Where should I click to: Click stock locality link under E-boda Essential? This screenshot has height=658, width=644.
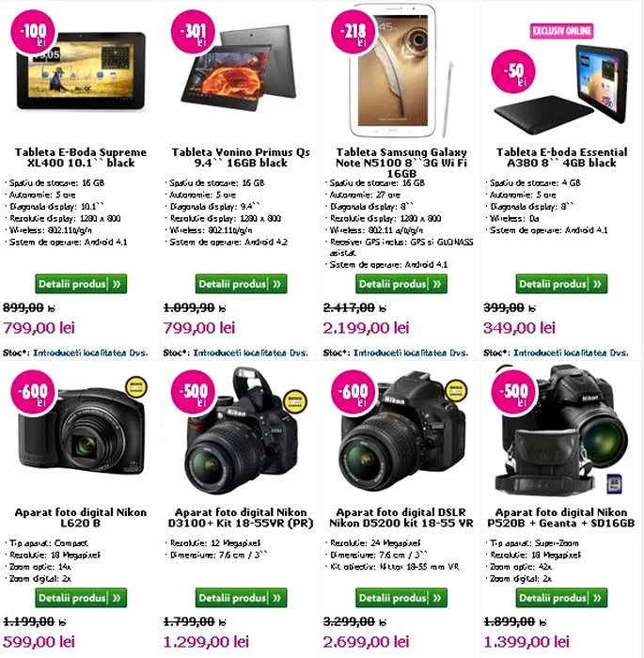point(571,352)
